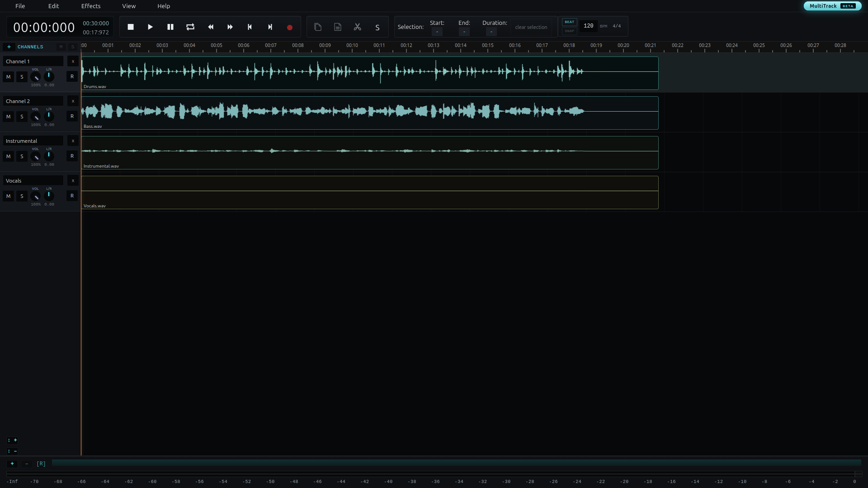Click the Channel 1 volume knob

pyautogui.click(x=35, y=77)
